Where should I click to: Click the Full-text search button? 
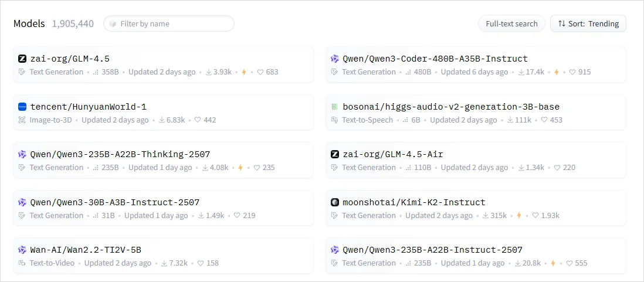511,23
